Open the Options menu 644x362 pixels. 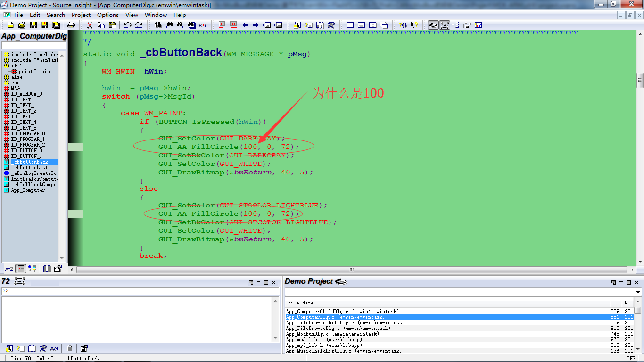(108, 15)
